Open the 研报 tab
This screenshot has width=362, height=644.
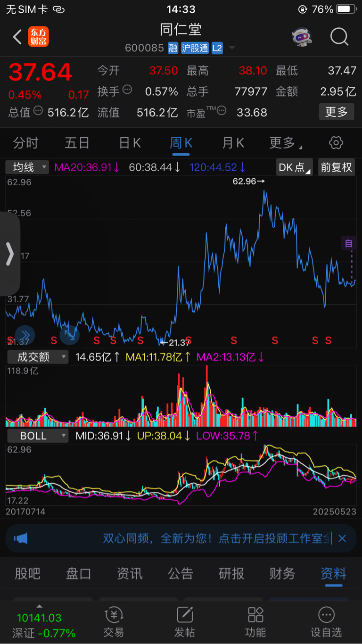(231, 573)
